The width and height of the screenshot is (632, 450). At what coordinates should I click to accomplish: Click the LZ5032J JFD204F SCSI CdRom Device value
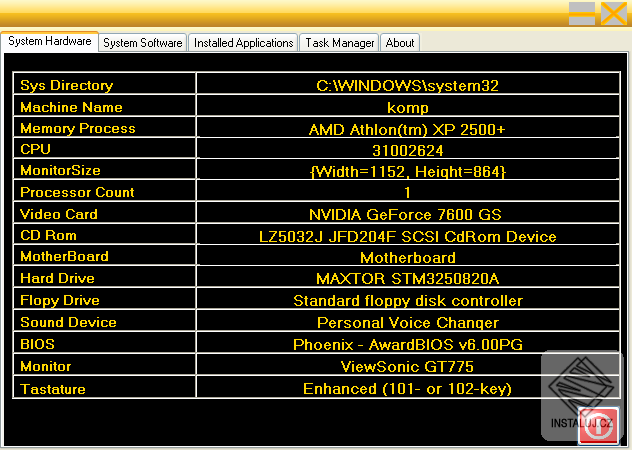(407, 236)
